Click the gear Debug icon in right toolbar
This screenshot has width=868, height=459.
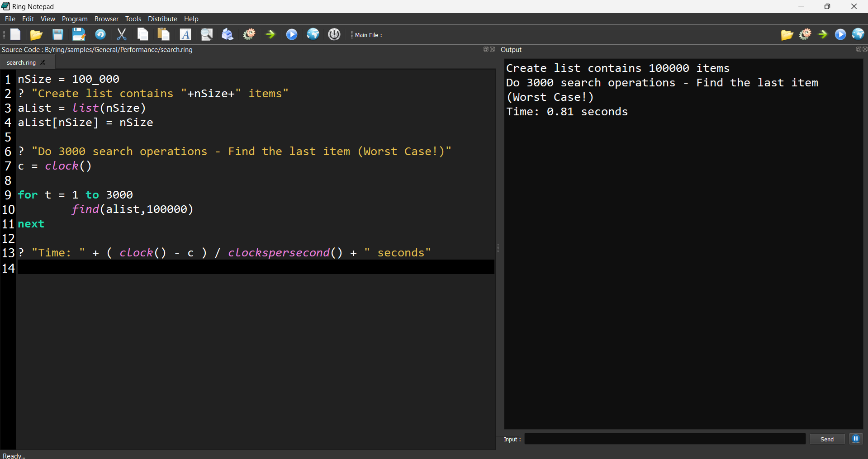pos(805,34)
